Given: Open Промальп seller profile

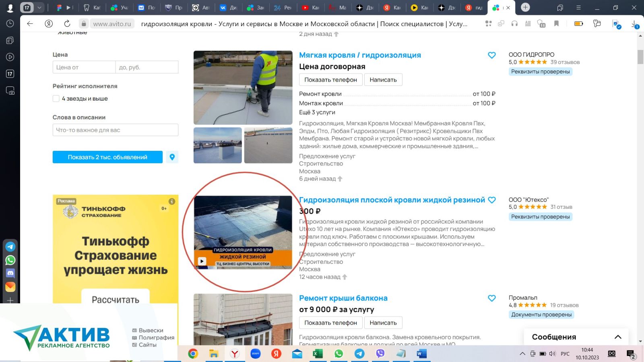Looking at the screenshot, I should coord(523,298).
